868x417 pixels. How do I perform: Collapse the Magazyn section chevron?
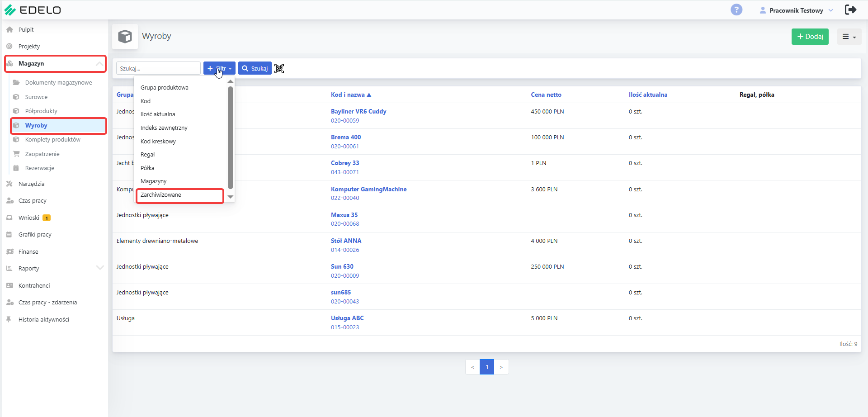point(99,64)
